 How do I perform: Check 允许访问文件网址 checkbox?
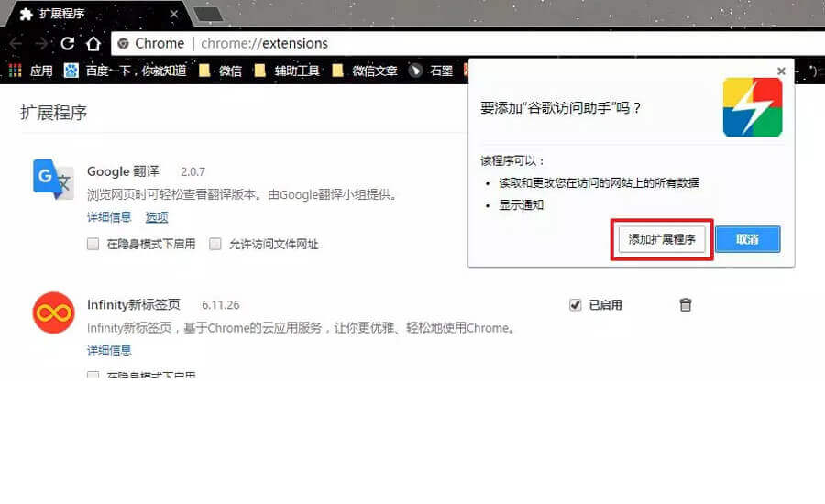coord(215,244)
